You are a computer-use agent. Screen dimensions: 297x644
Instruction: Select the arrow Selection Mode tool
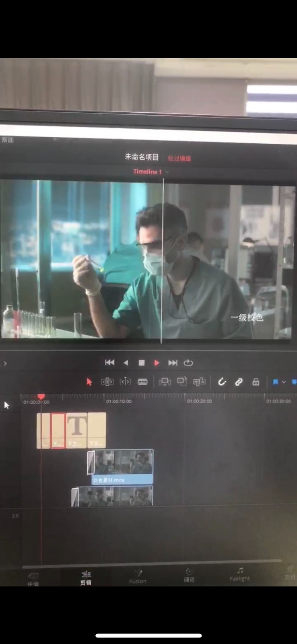89,382
